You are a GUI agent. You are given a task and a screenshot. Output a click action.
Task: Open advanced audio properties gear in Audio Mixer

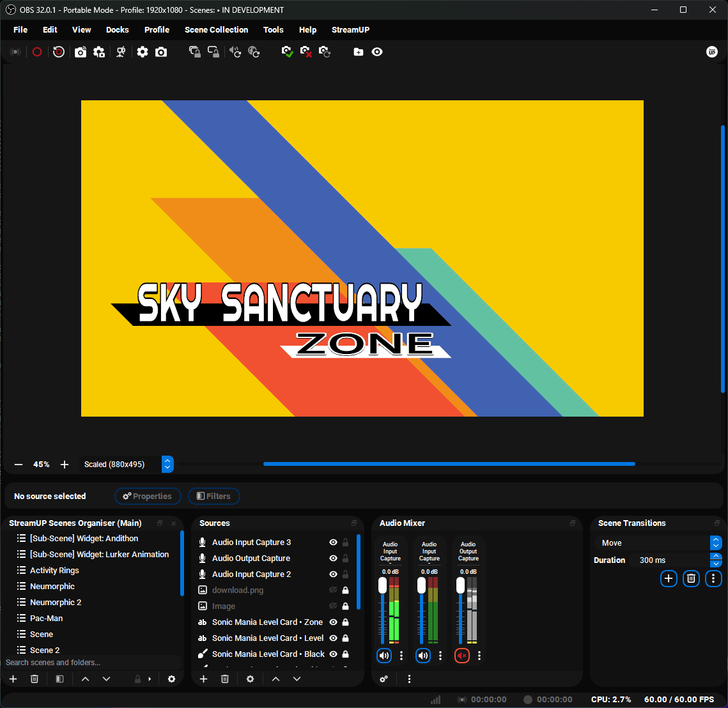click(383, 679)
